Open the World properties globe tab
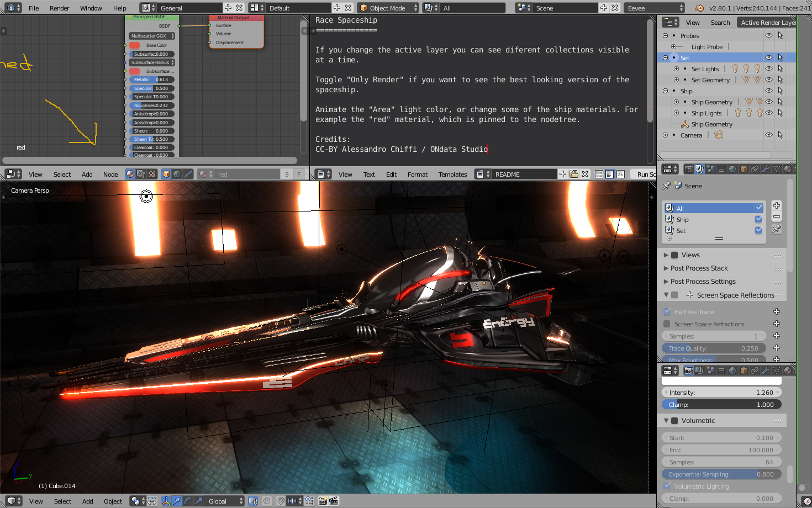The image size is (812, 508). (x=732, y=169)
